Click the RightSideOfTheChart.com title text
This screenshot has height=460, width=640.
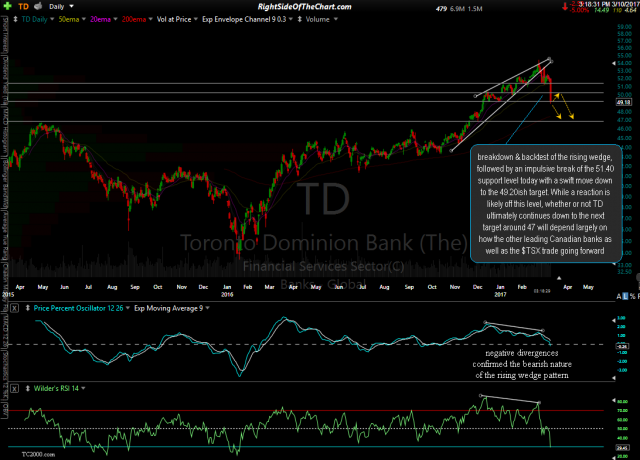point(304,7)
